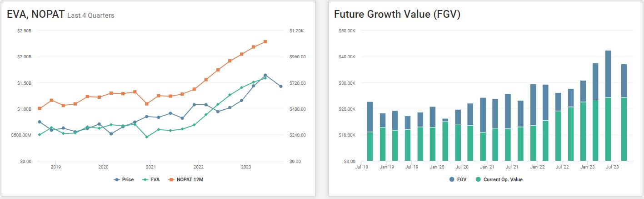Toggle the Price series in legend
Screen dimensions: 644x199
click(124, 179)
